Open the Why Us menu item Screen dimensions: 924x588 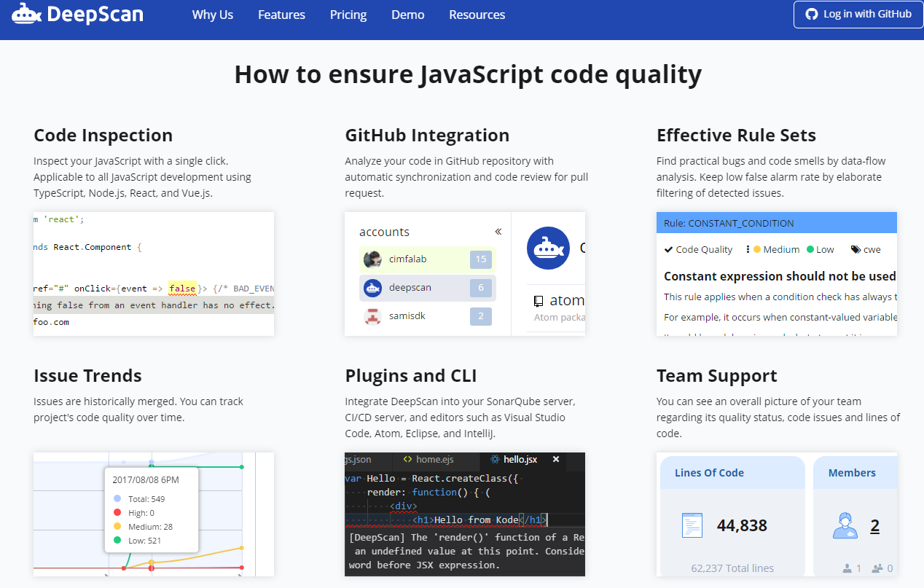coord(213,15)
